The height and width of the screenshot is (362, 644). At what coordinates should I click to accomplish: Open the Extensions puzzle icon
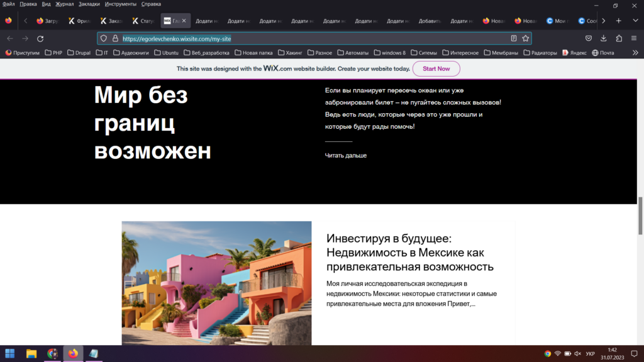coord(618,38)
